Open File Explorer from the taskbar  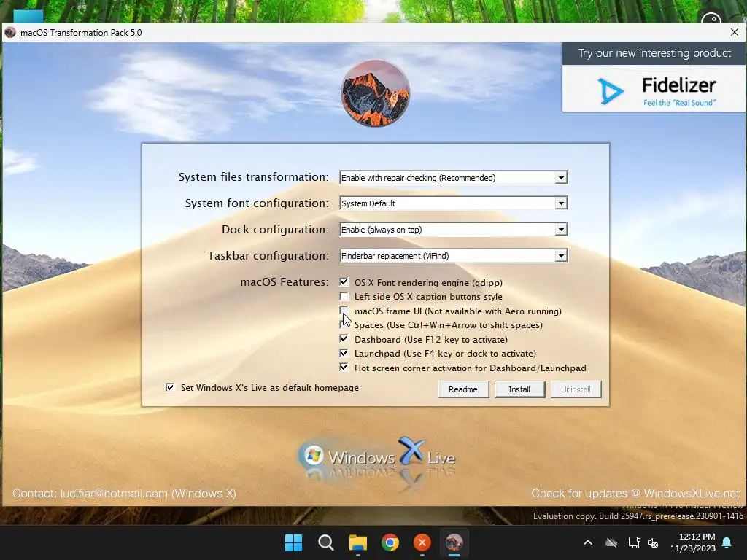click(357, 542)
